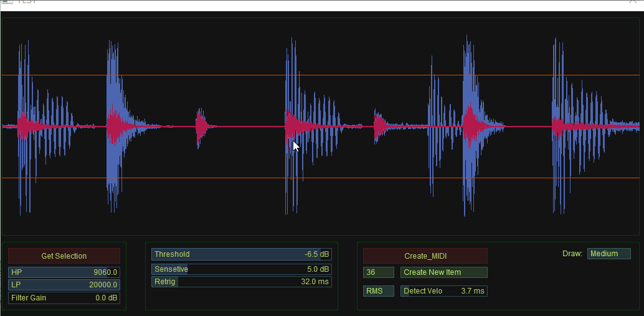Screen dimensions: 644x316
Task: Open the RMS velocity mode dropdown
Action: tap(378, 291)
